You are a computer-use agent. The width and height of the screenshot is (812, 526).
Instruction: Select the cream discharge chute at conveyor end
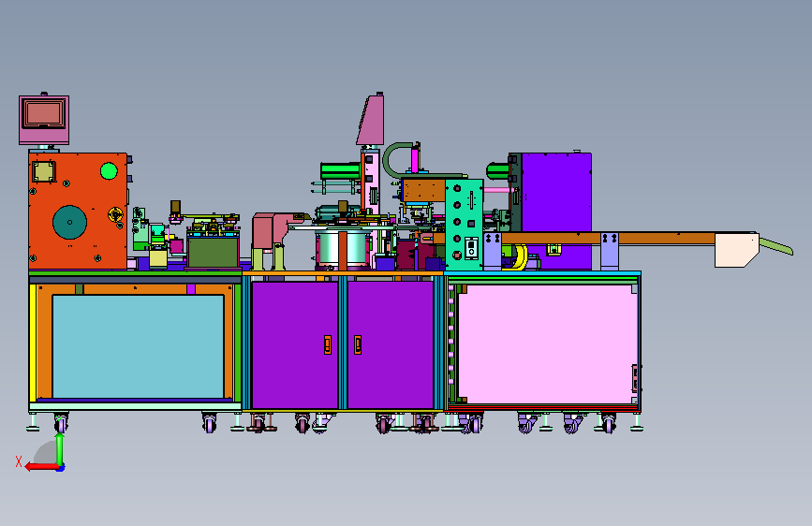736,250
